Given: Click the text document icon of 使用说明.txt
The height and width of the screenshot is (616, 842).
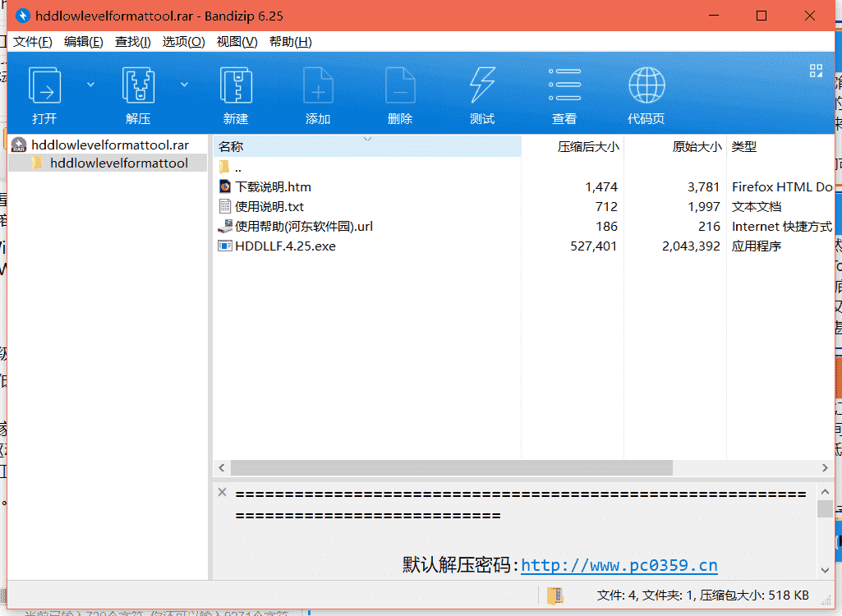Looking at the screenshot, I should (x=225, y=206).
